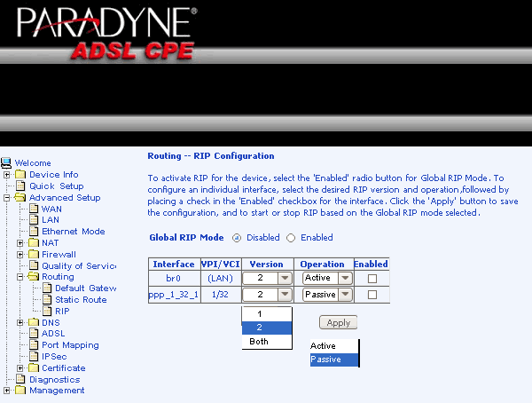Screen dimensions: 532x403
Task: Open the ADSL link
Action: (x=53, y=334)
